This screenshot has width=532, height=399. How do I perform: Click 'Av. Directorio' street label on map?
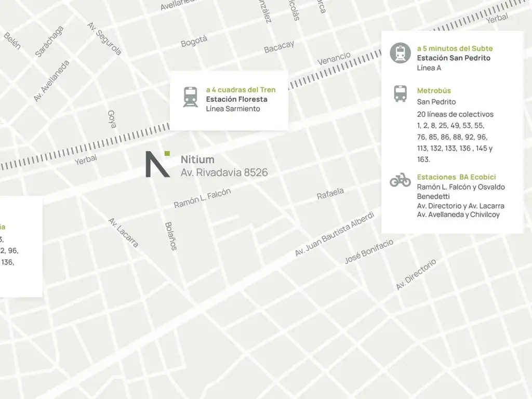click(416, 274)
